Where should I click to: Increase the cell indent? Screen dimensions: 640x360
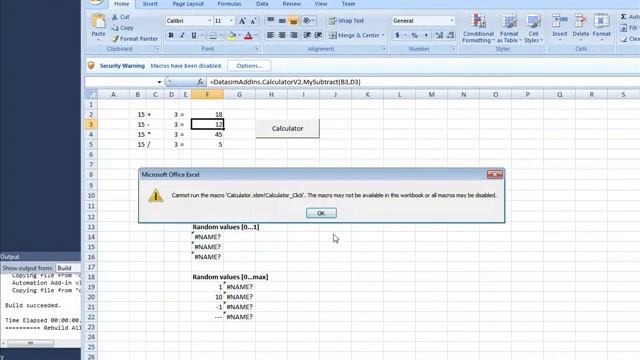[x=318, y=36]
